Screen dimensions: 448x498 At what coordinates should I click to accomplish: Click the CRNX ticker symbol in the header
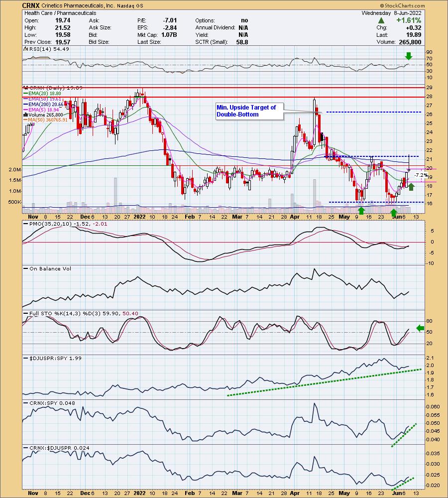(31, 5)
